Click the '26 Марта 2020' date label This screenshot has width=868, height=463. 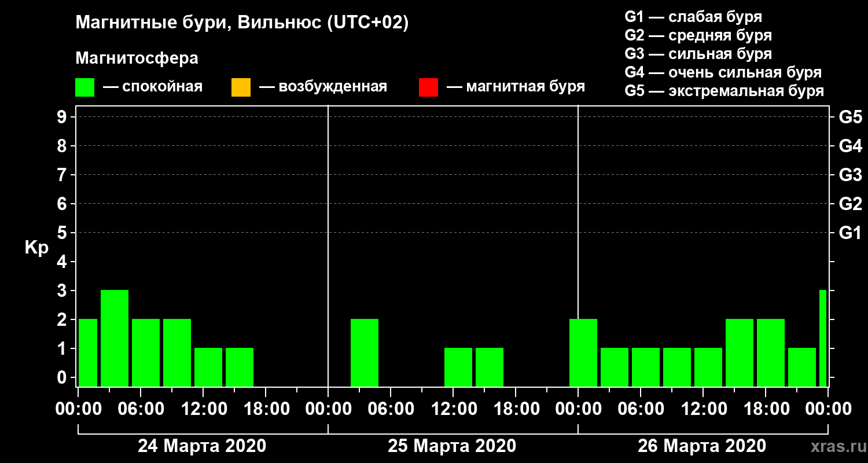702,446
